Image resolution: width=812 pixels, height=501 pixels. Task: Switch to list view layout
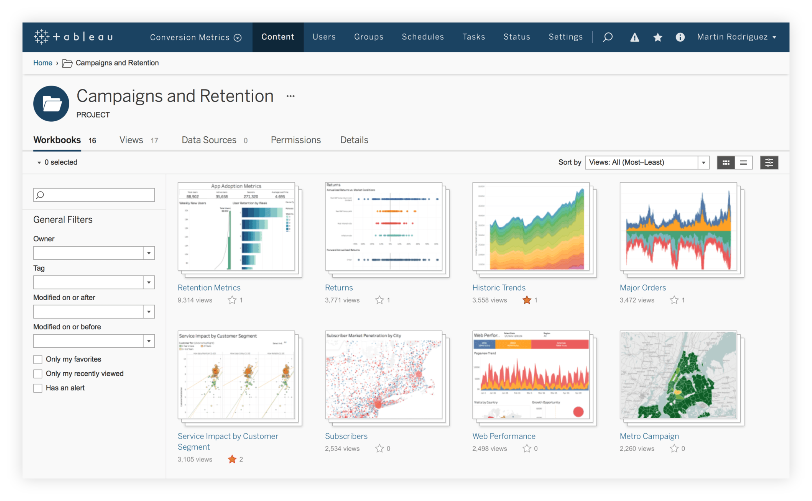744,162
